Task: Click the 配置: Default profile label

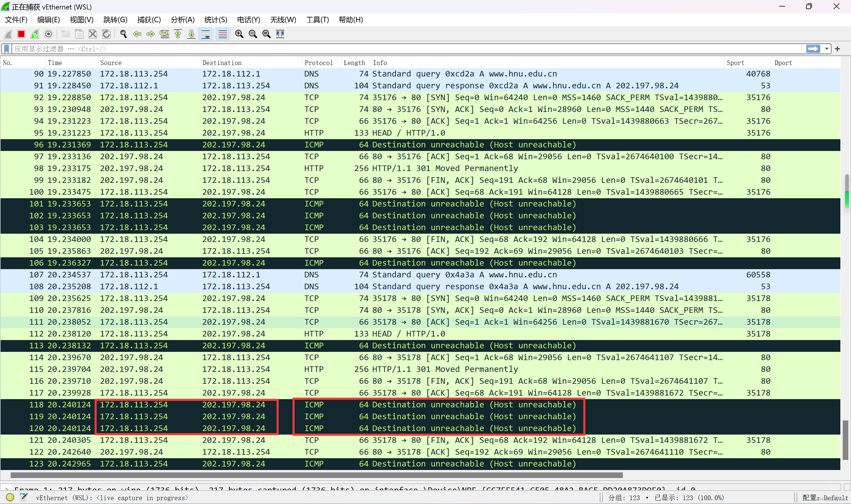Action: (825, 498)
